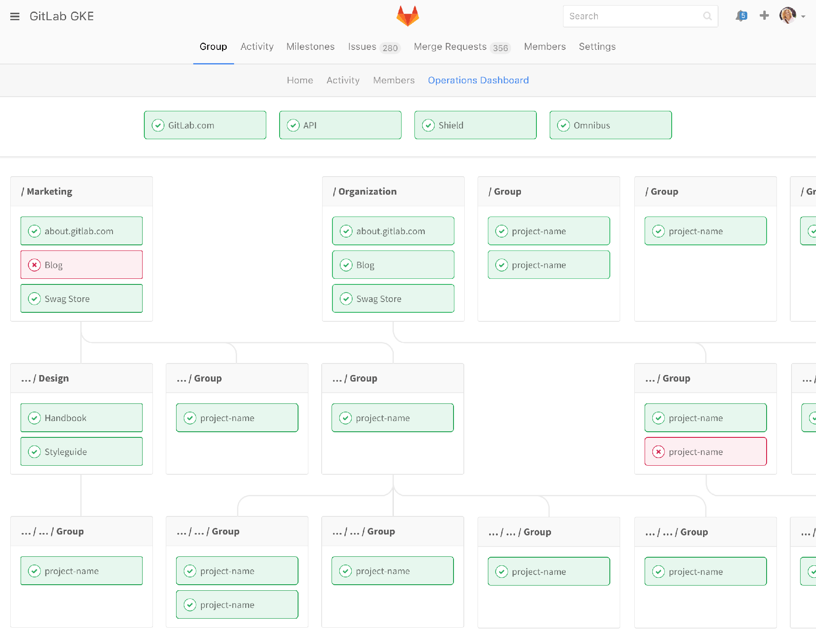Open the Shield project card
Screen dimensions: 816x644
(475, 125)
